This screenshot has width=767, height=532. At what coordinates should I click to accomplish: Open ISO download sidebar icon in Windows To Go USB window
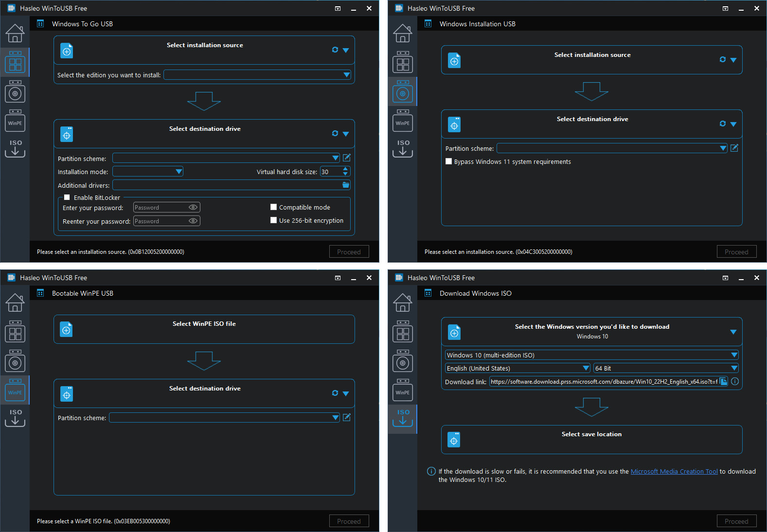15,148
